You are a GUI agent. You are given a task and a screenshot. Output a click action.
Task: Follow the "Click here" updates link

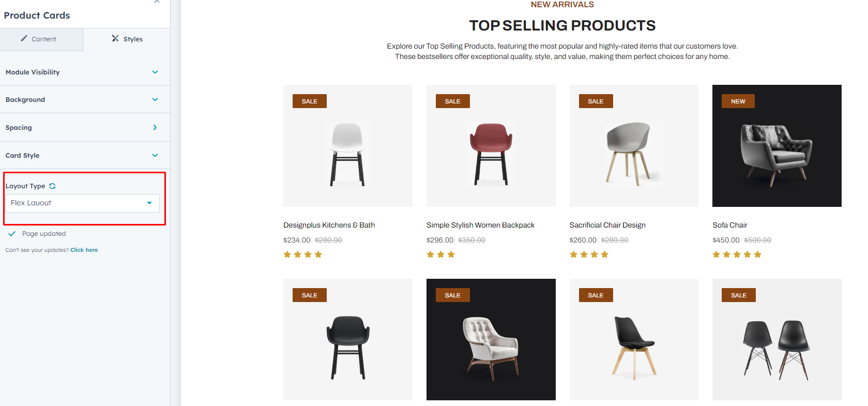84,250
